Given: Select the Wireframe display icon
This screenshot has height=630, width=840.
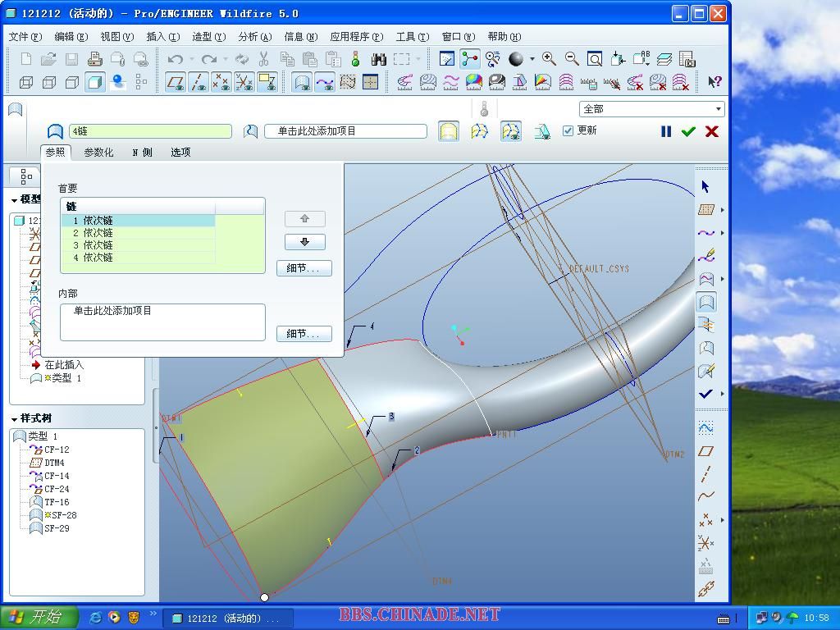Looking at the screenshot, I should (x=25, y=82).
